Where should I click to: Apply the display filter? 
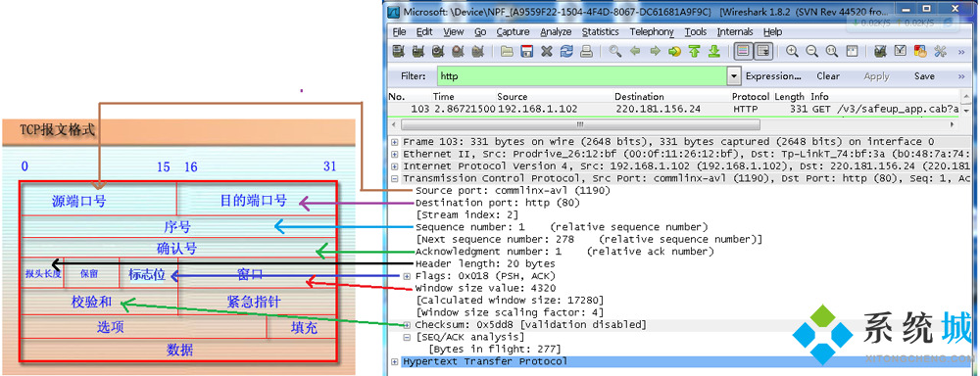pos(876,76)
